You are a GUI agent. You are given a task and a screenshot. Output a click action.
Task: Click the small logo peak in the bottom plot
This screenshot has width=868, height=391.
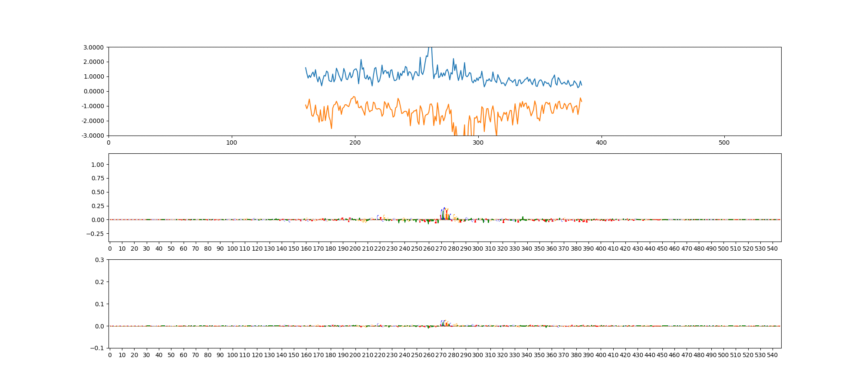point(444,321)
